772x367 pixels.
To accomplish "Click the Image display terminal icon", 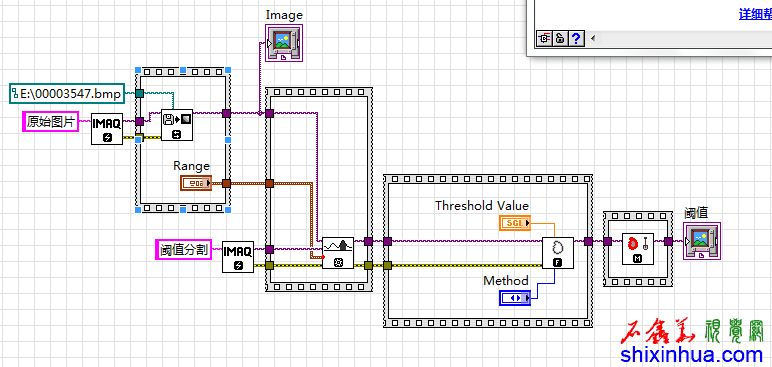I will coord(284,43).
